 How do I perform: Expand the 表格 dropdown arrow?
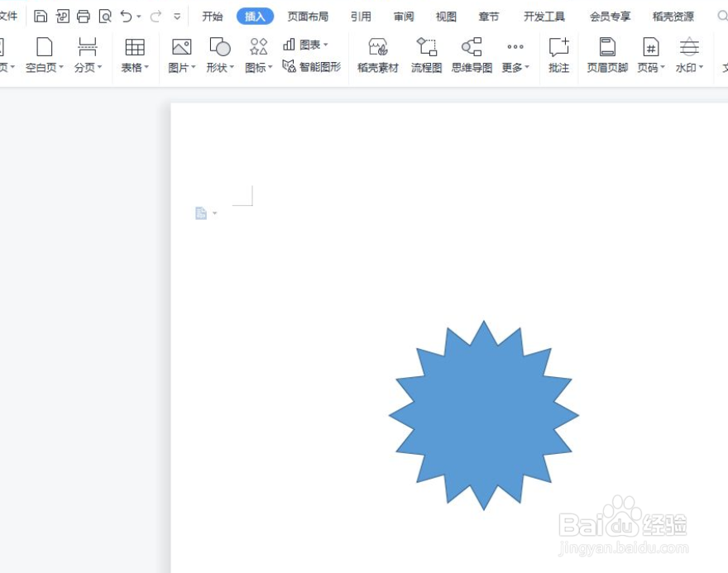click(x=146, y=67)
